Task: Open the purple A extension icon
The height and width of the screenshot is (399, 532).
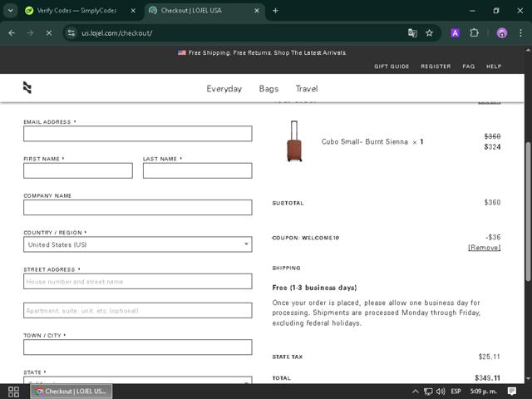Action: [455, 33]
